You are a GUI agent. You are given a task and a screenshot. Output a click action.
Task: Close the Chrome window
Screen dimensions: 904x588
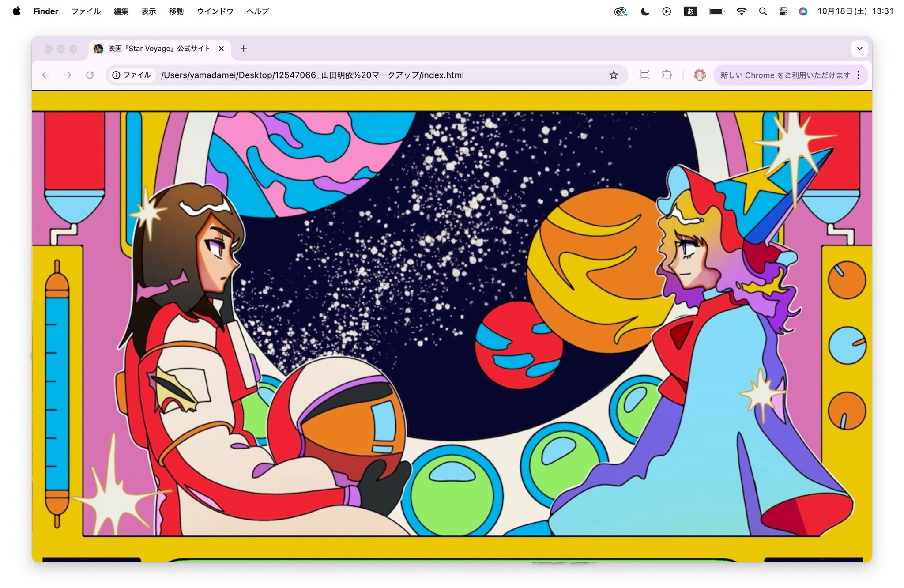[49, 49]
